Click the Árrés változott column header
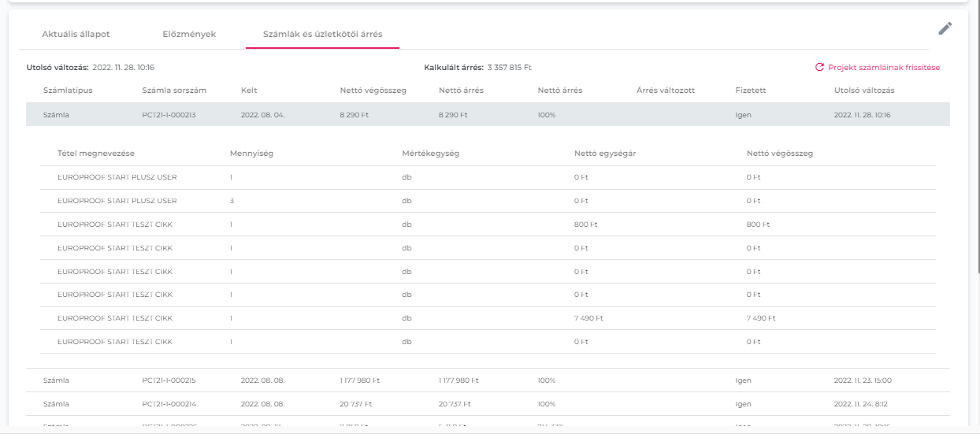 pos(666,91)
